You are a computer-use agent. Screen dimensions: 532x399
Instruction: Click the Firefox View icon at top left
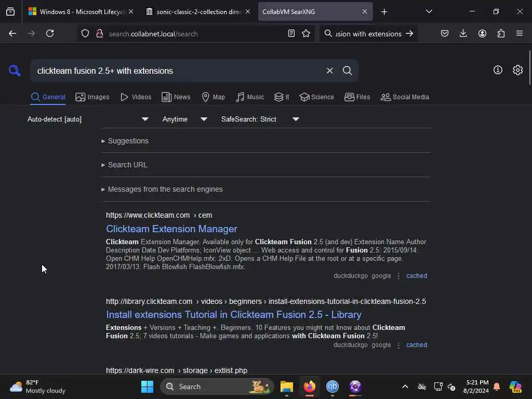[x=10, y=11]
